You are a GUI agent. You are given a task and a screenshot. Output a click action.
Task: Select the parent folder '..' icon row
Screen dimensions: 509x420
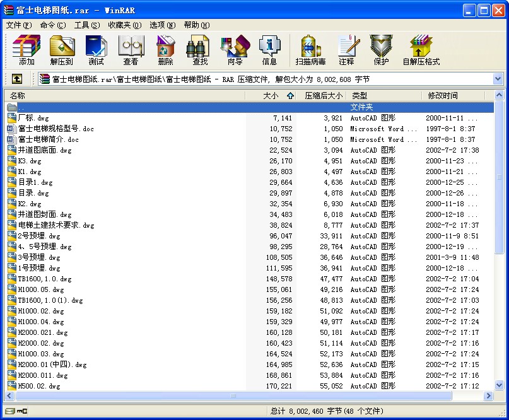pyautogui.click(x=249, y=107)
